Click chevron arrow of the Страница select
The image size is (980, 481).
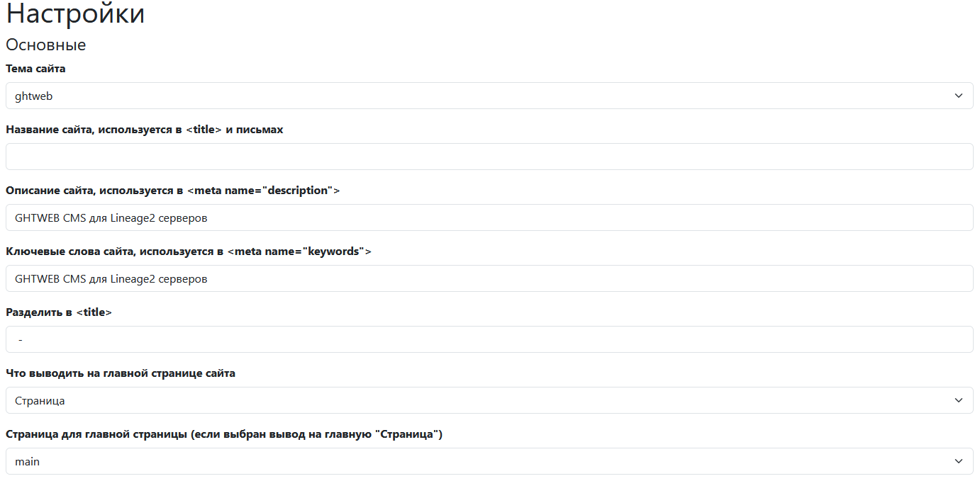pyautogui.click(x=959, y=400)
